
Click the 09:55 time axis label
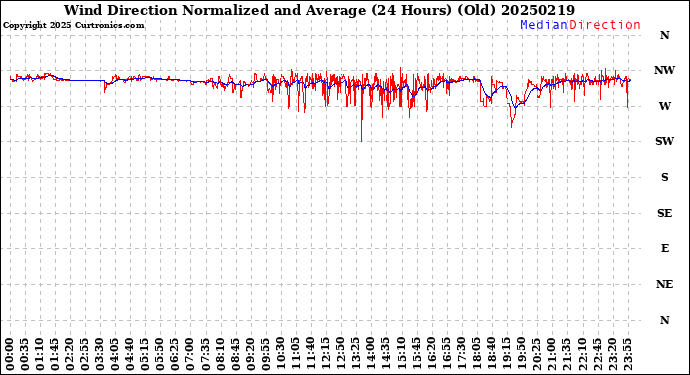point(265,354)
